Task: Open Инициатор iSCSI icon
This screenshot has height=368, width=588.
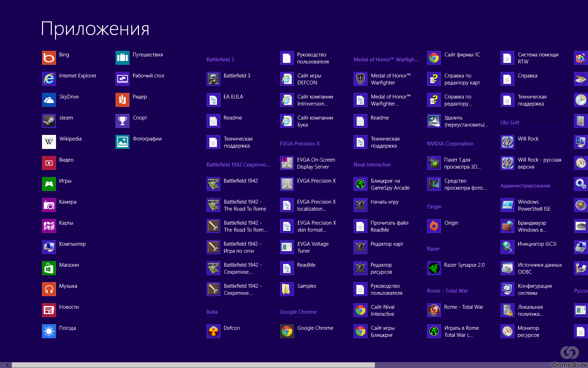Action: point(507,247)
